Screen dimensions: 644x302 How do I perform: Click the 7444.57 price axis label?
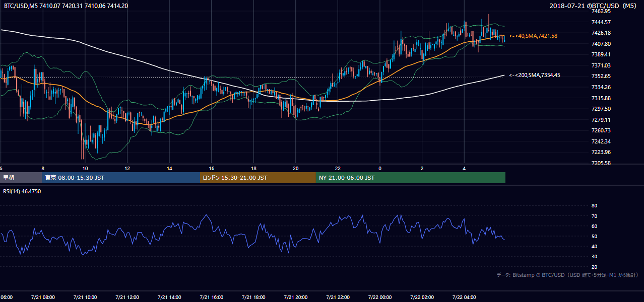(x=601, y=22)
